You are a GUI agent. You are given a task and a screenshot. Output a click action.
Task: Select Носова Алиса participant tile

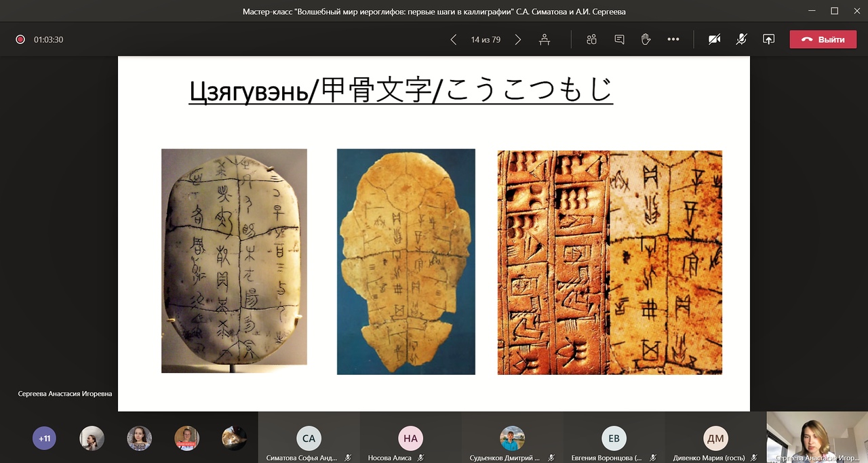coord(410,439)
